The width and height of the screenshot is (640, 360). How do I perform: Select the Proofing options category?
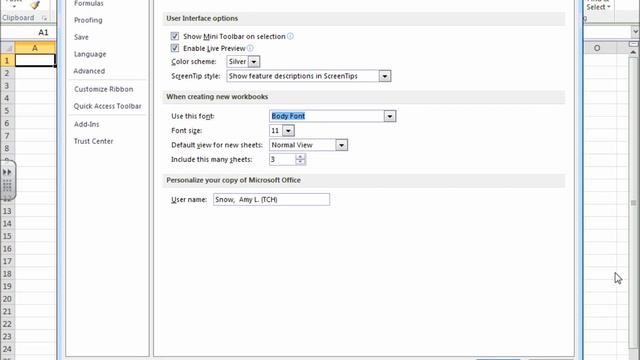click(x=88, y=20)
